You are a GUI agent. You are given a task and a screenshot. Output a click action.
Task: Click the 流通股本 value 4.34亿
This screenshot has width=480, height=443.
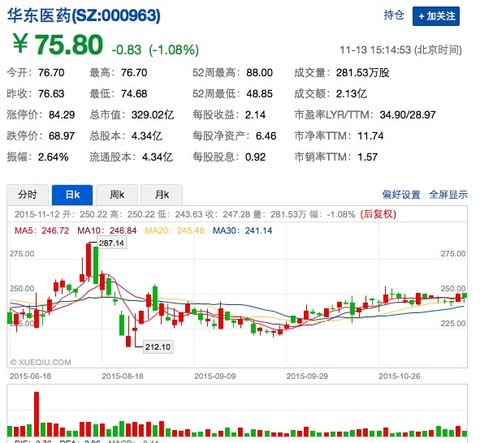[x=157, y=157]
